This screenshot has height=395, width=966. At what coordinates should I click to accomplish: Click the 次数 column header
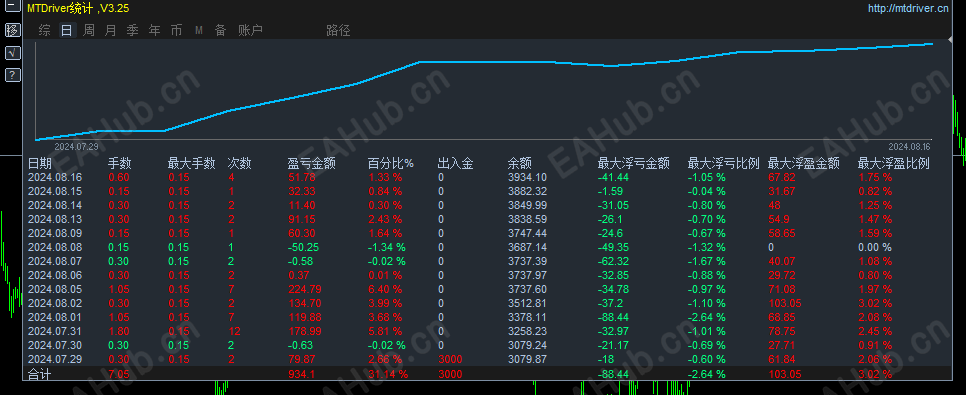[x=239, y=164]
